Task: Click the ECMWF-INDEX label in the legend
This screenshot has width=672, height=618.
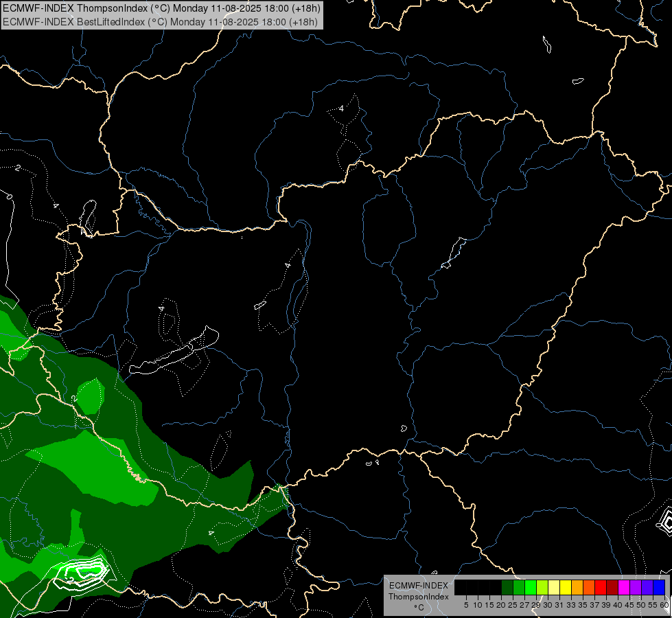Action: tap(419, 586)
